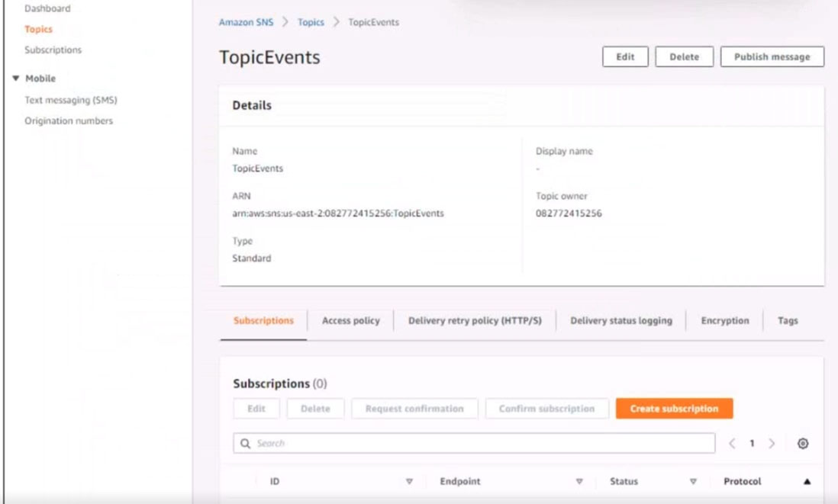Click the ID column header
838x504 pixels.
tap(275, 481)
